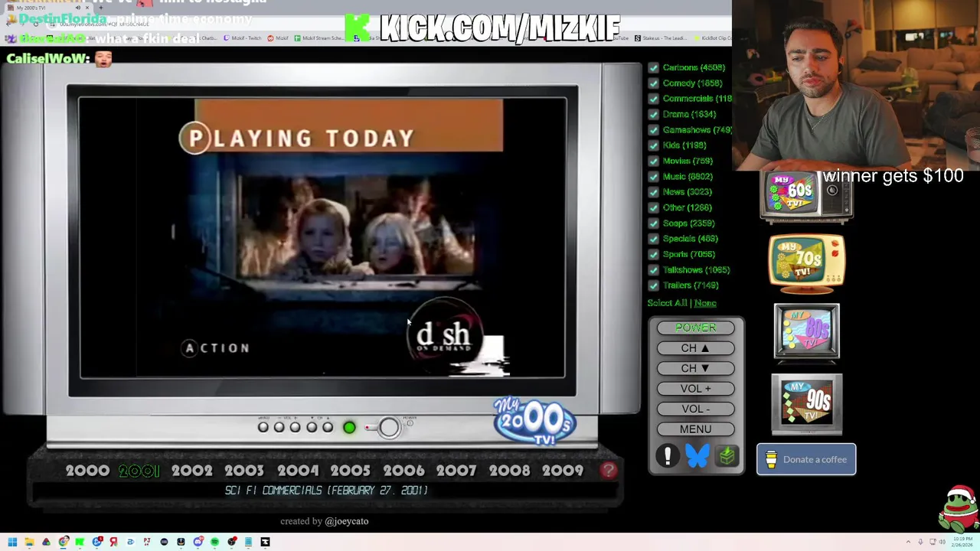Toggle the Gameshows checkbox
The image size is (980, 551).
pos(653,129)
